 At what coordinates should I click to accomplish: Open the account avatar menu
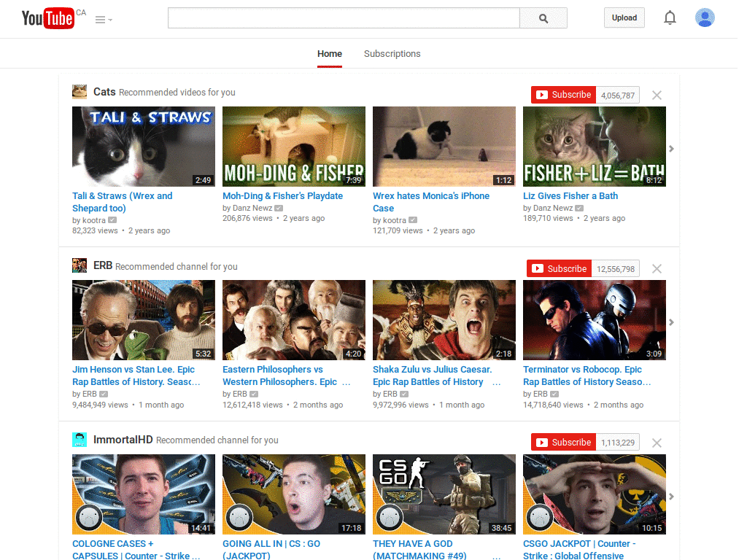[x=705, y=17]
